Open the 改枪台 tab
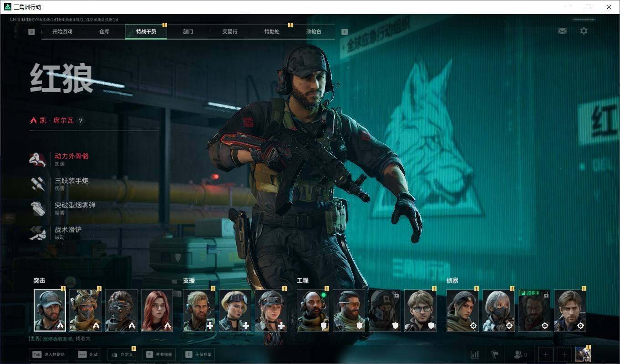 [314, 32]
